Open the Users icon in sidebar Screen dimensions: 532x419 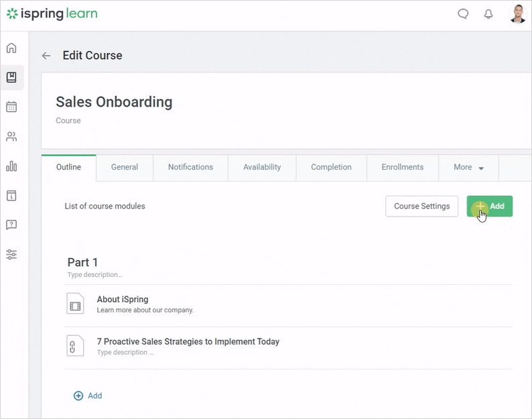(x=11, y=137)
